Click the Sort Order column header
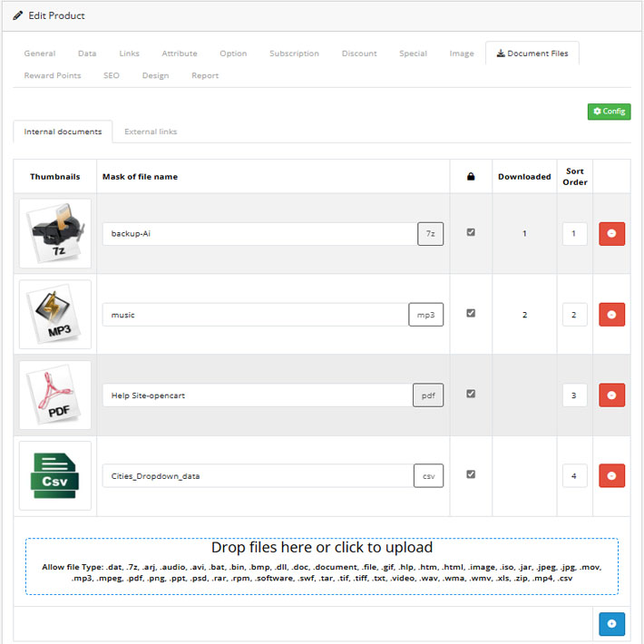Screen dimensions: 644x644 (x=574, y=177)
